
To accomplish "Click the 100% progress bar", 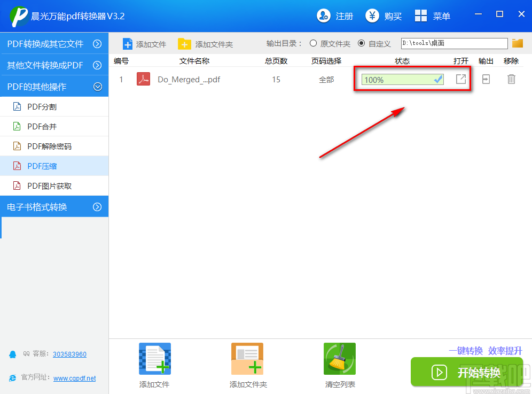I will pos(403,80).
